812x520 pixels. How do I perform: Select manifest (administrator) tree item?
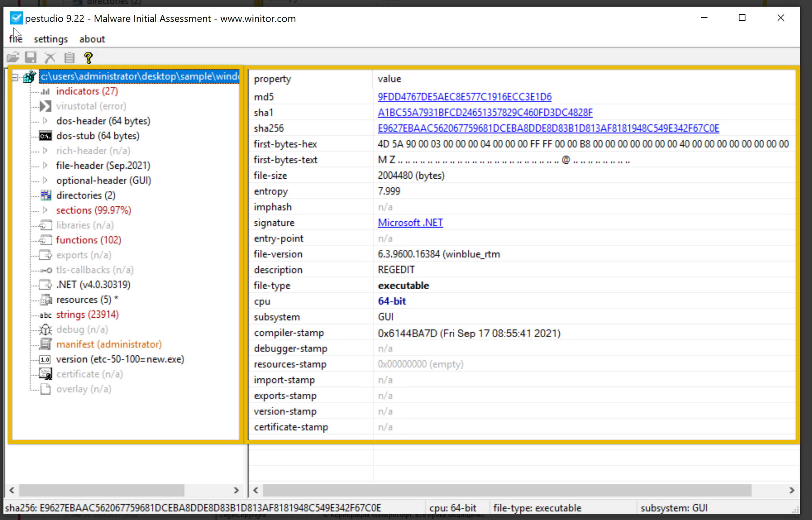pos(109,344)
